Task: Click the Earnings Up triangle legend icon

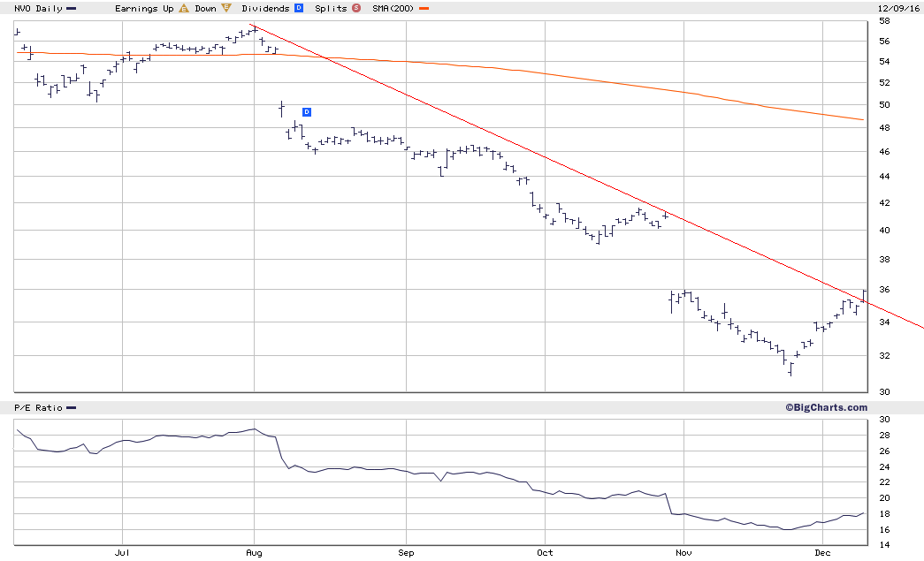Action: [184, 8]
